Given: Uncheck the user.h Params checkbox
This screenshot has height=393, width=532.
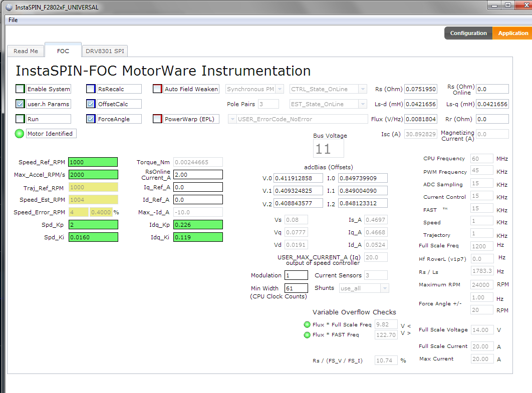Looking at the screenshot, I should (x=20, y=104).
